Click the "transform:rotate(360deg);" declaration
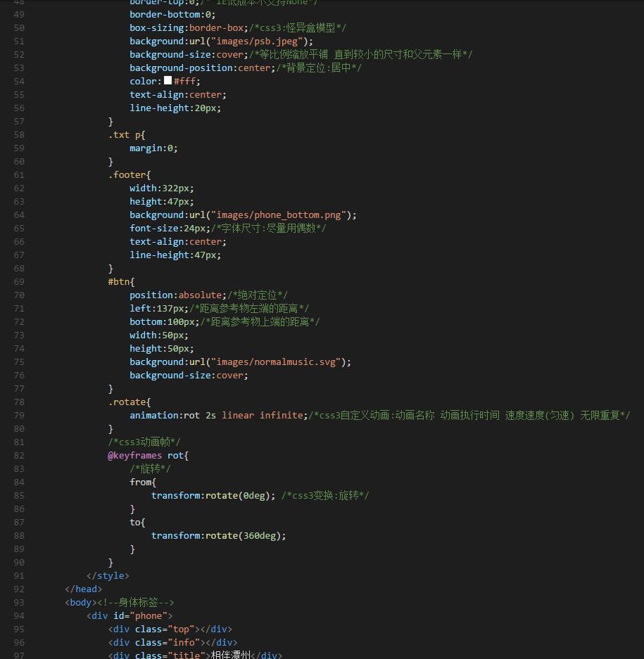644x659 pixels. coord(219,536)
